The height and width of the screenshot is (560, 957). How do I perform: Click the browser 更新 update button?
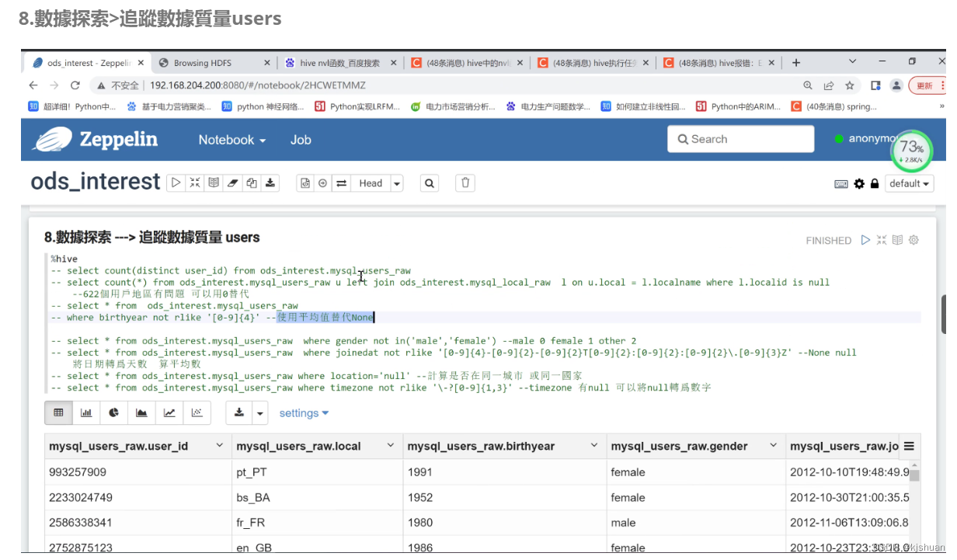[x=927, y=85]
